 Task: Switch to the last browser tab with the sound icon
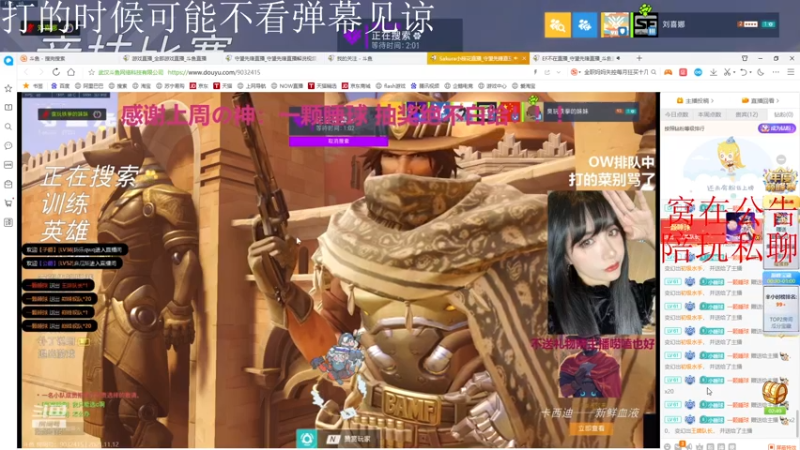(579, 59)
